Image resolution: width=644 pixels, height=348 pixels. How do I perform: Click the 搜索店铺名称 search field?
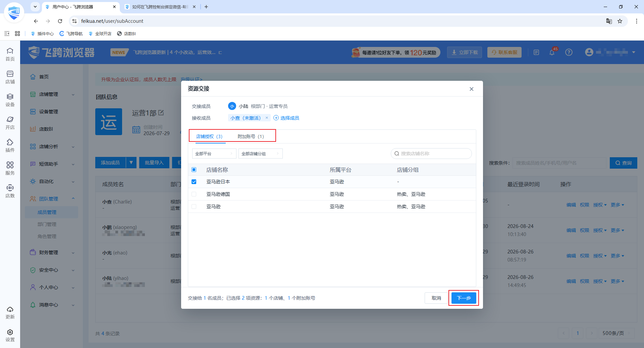click(x=431, y=154)
